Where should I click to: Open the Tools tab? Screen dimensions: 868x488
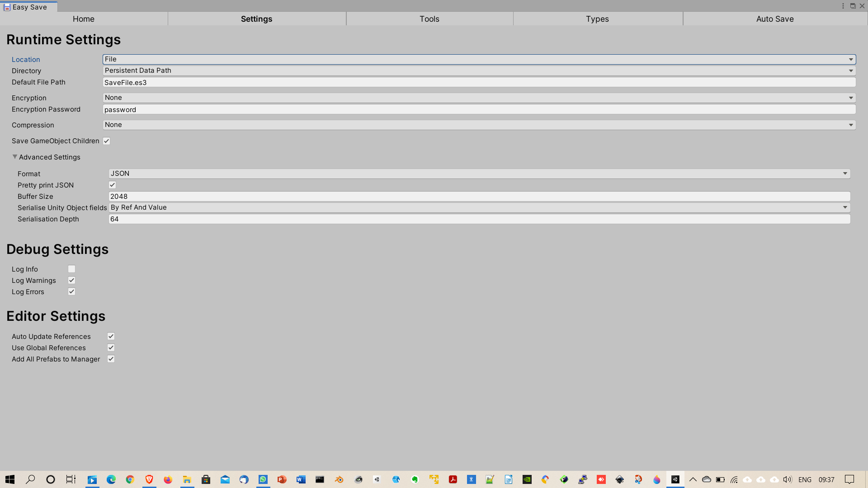click(x=429, y=19)
